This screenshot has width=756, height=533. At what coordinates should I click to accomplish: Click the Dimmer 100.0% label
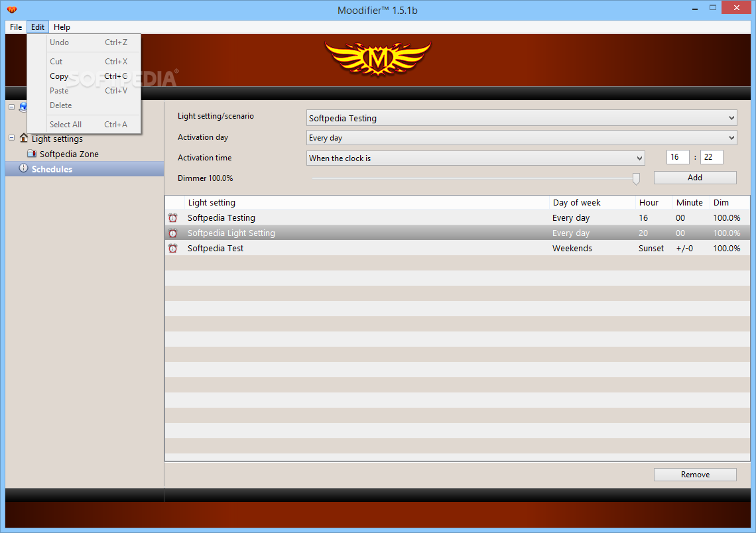(x=206, y=178)
